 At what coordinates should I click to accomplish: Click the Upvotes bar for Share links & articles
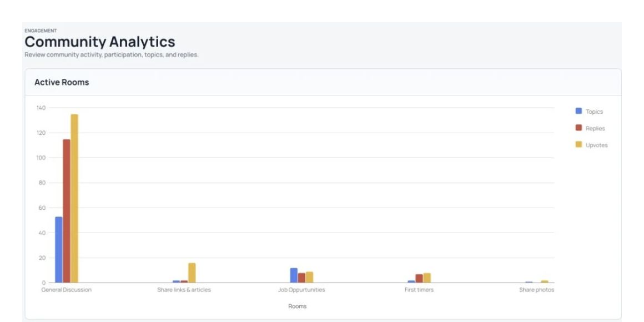192,273
